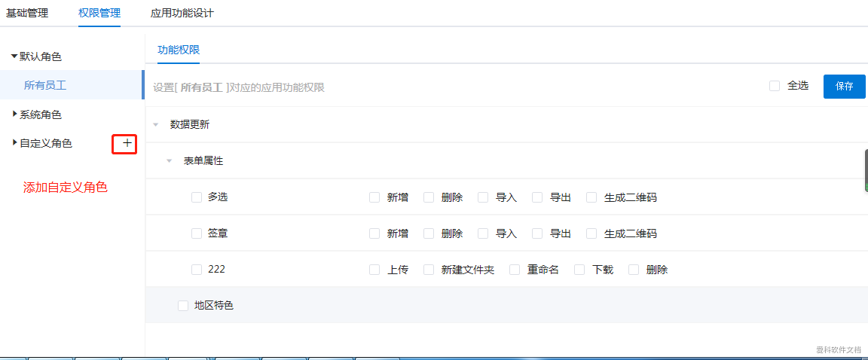The image size is (868, 360).
Task: Open the 基础管理 tab
Action: (x=27, y=14)
